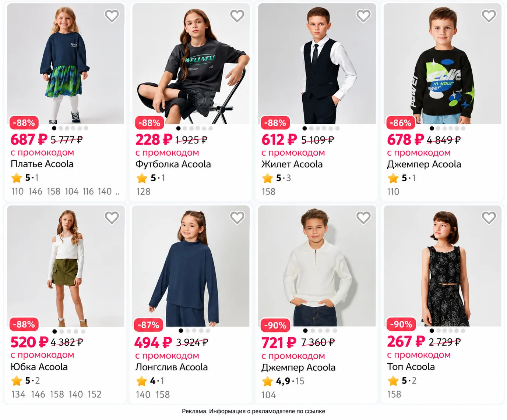View the Жилет Acoola product image
Screen dimensions: 507x420
click(x=317, y=64)
